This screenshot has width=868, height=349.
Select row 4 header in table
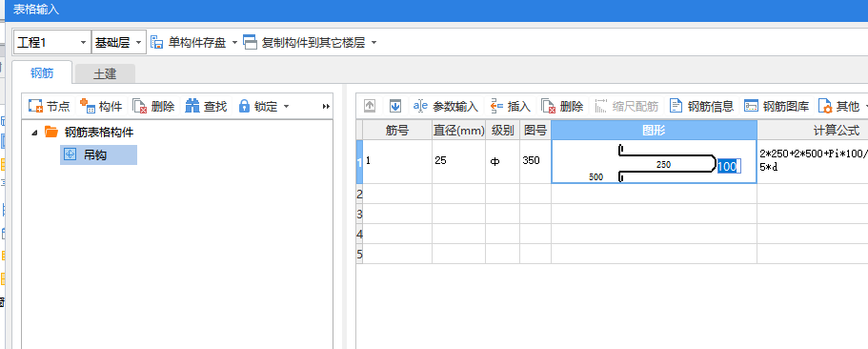359,234
